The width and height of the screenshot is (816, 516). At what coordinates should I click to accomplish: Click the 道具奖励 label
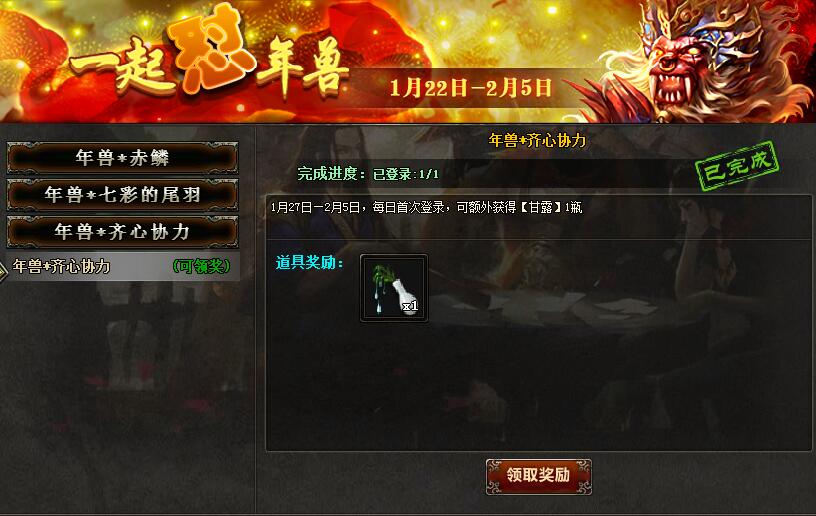309,263
